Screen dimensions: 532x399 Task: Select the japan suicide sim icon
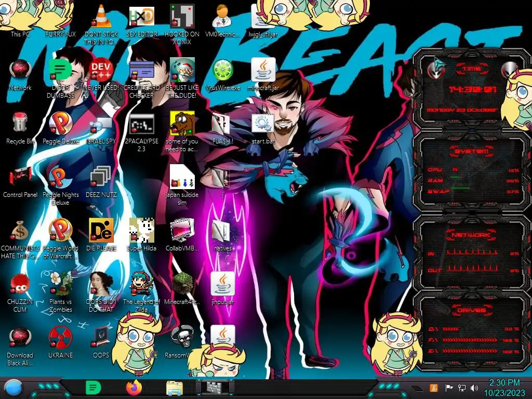[x=182, y=185]
